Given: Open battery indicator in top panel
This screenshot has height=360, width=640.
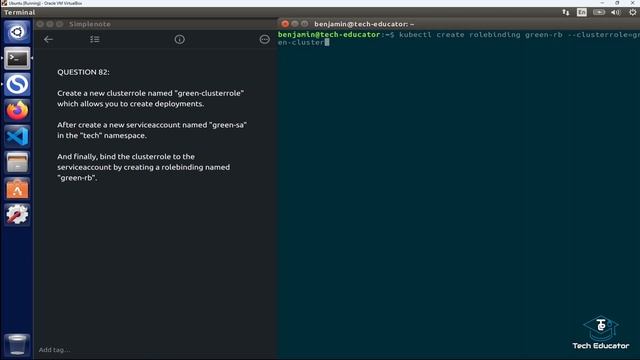Looking at the screenshot, I should [x=599, y=13].
